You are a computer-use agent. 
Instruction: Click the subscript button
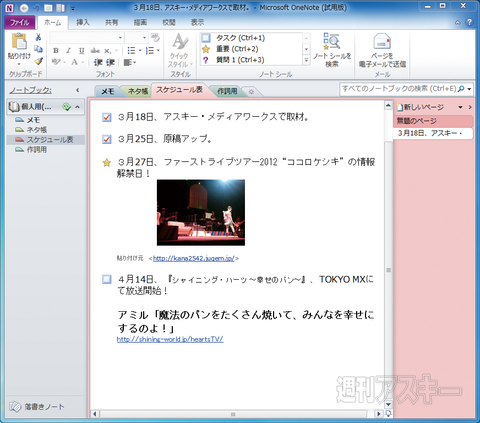click(x=107, y=51)
